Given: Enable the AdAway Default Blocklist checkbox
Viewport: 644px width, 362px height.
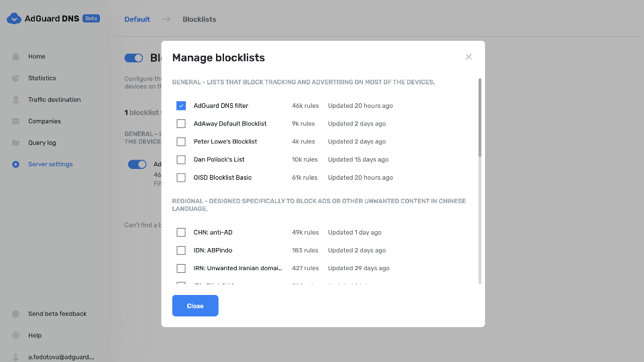Looking at the screenshot, I should coord(181,124).
